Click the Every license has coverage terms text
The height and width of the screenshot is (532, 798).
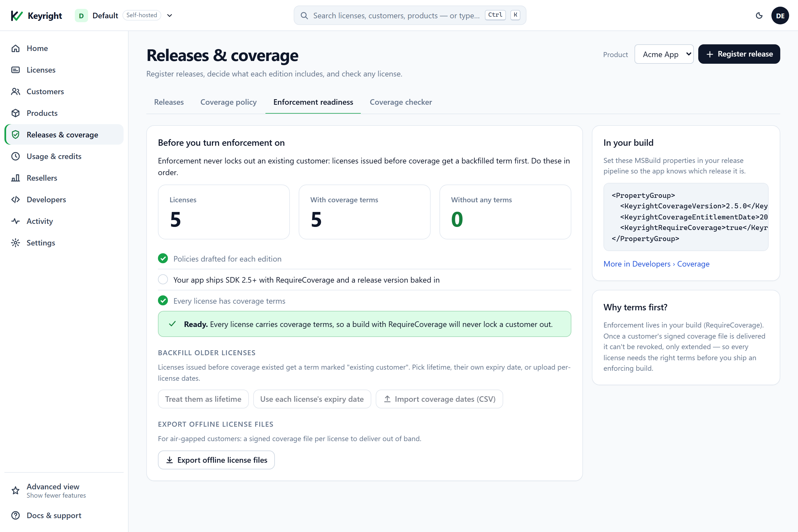[x=229, y=301]
